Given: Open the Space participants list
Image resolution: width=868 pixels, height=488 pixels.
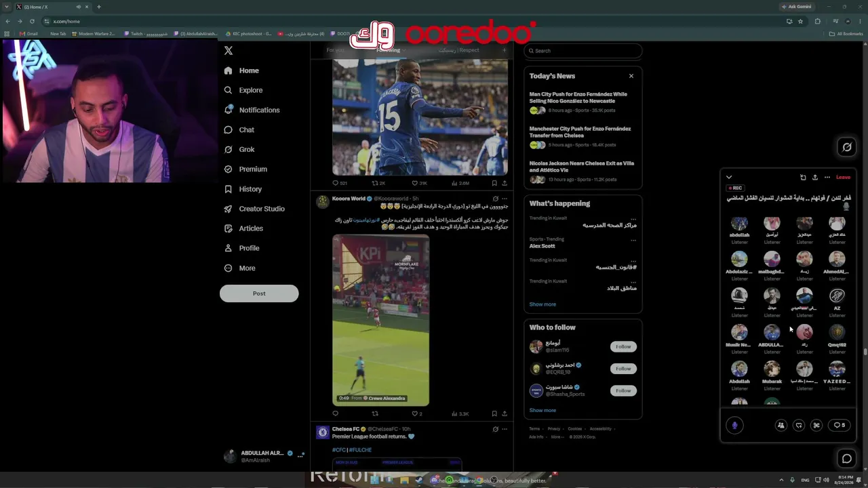Looking at the screenshot, I should (781, 425).
